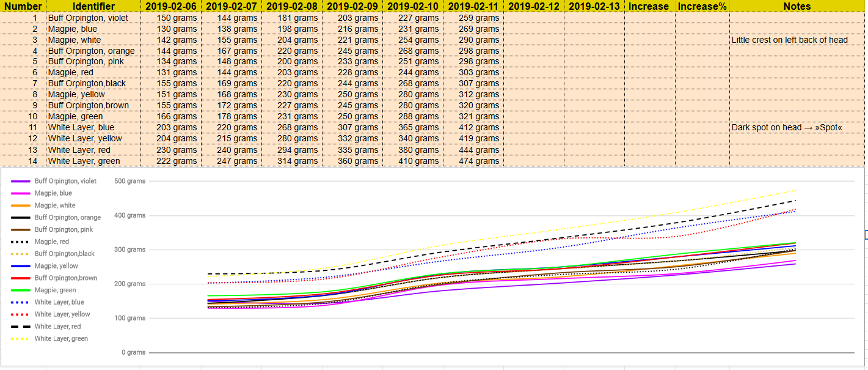Select cell 'Buff Orpington,black' in table

(x=93, y=83)
